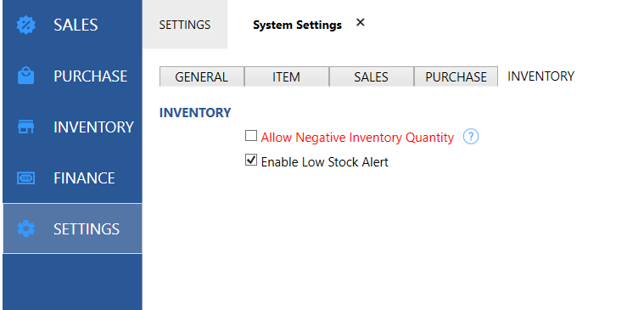Open the ITEM settings tab
This screenshot has width=644, height=310.
(287, 76)
